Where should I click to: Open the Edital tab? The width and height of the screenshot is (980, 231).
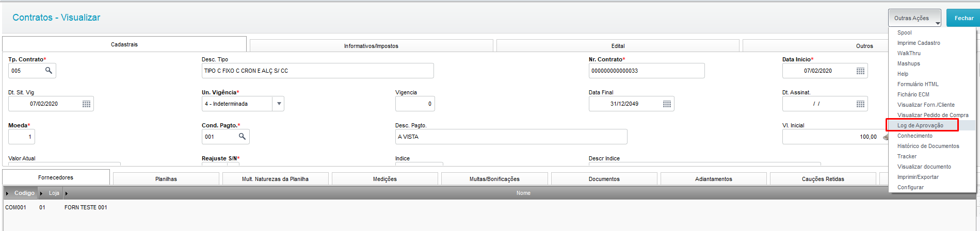618,46
